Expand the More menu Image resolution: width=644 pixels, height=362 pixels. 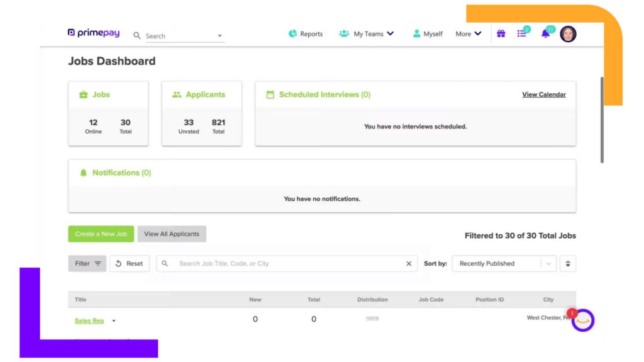pos(468,34)
